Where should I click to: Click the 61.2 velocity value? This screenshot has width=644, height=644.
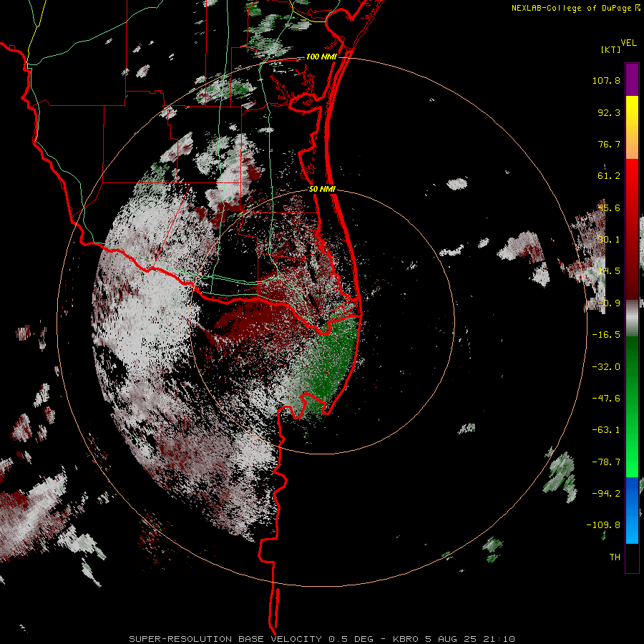click(x=609, y=176)
